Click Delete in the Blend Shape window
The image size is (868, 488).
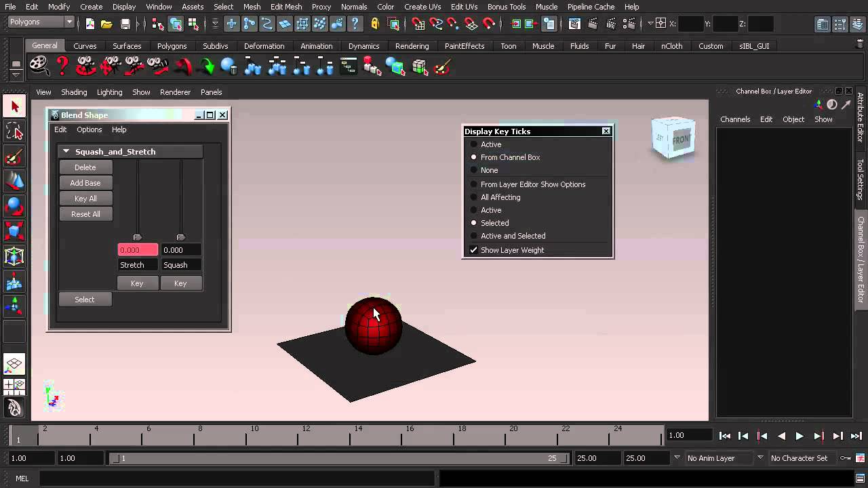pyautogui.click(x=85, y=167)
